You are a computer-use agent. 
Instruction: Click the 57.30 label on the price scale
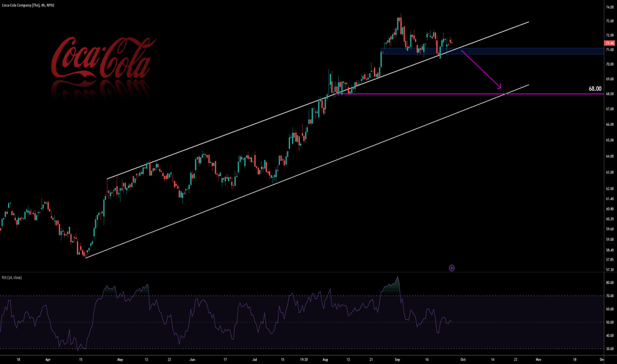[x=610, y=270]
